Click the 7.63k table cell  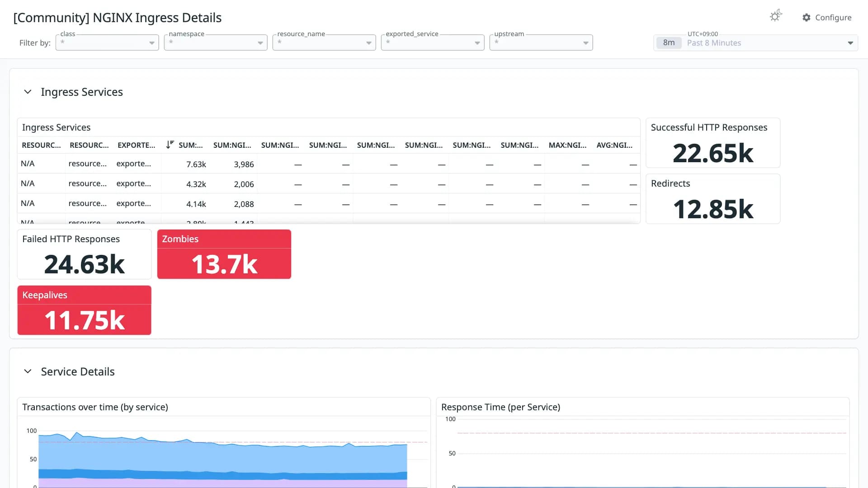196,164
